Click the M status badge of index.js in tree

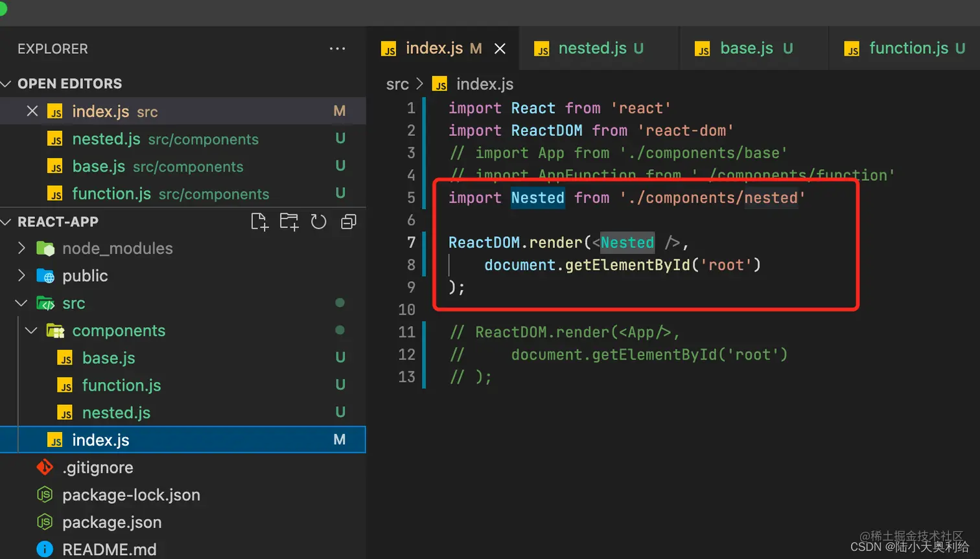point(339,440)
